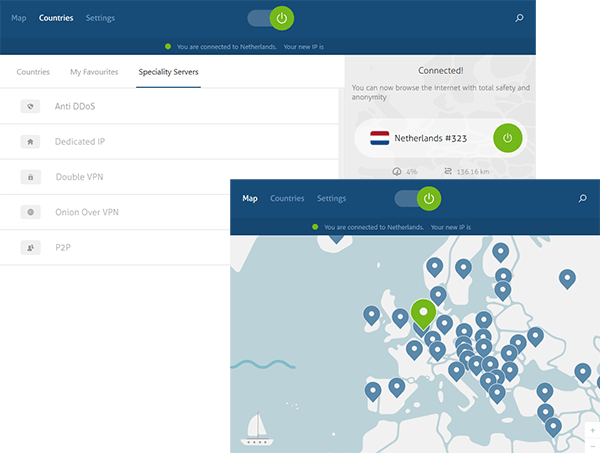Choose the Dedicated IP server category

(x=169, y=142)
